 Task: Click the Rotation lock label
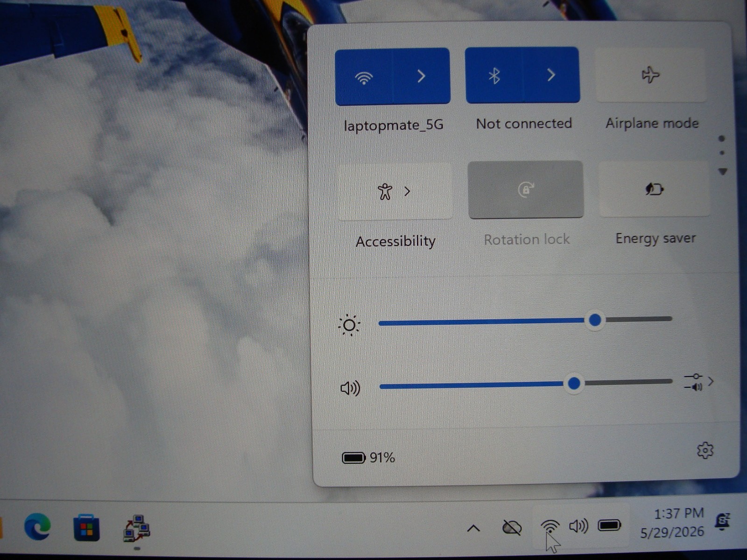pyautogui.click(x=527, y=239)
